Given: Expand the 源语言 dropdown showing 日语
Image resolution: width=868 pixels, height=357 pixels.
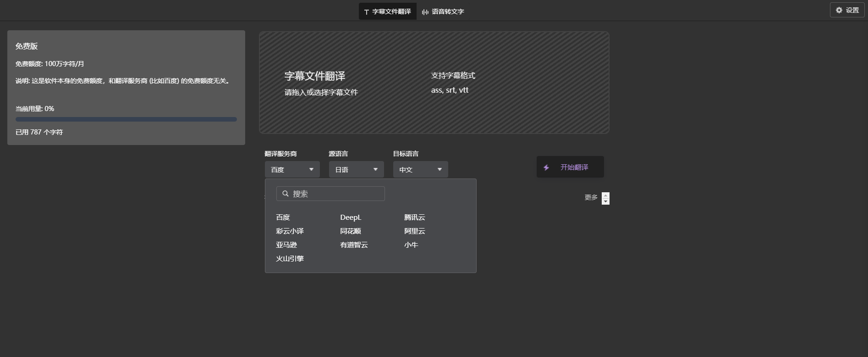Looking at the screenshot, I should pos(356,169).
